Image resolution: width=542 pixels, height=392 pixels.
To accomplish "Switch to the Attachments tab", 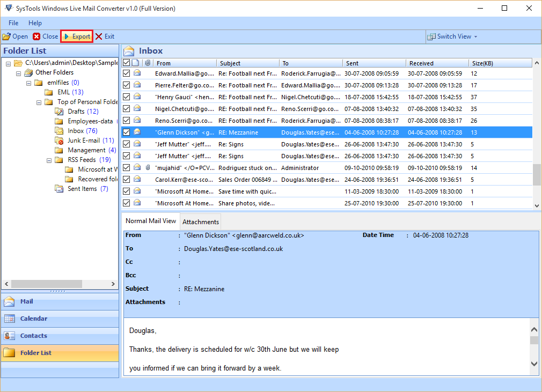I will 201,221.
